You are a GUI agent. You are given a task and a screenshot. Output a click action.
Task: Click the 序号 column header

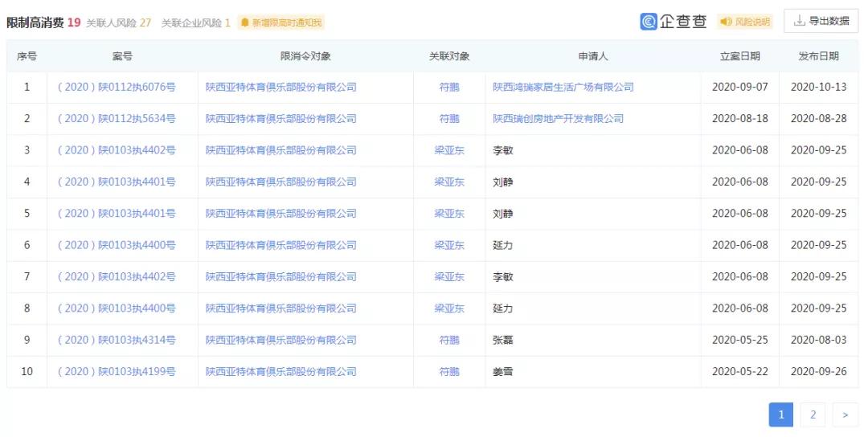tap(27, 56)
